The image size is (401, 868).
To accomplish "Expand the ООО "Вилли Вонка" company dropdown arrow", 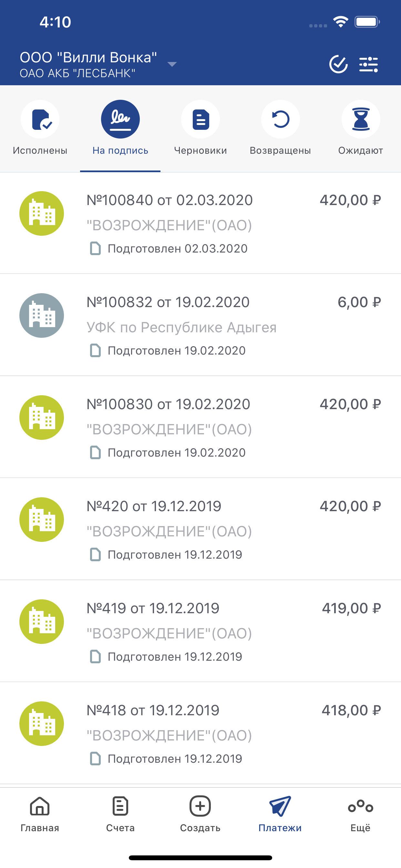I will 172,64.
